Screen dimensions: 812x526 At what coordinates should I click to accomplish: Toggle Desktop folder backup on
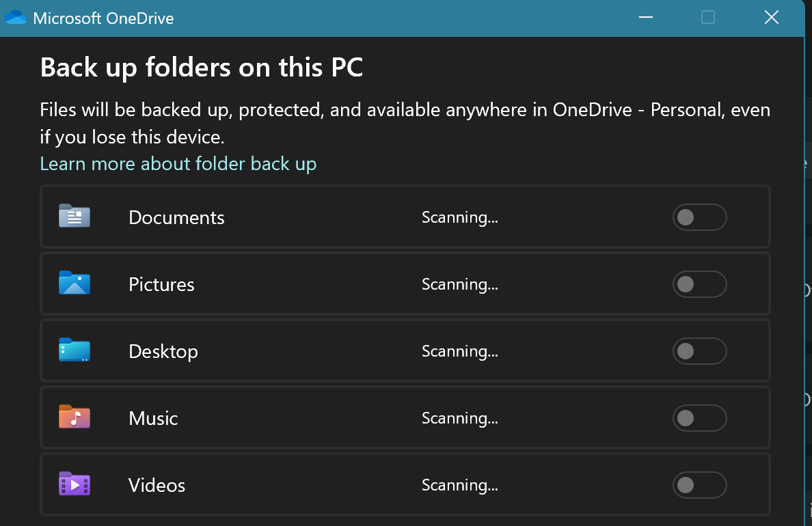(699, 351)
